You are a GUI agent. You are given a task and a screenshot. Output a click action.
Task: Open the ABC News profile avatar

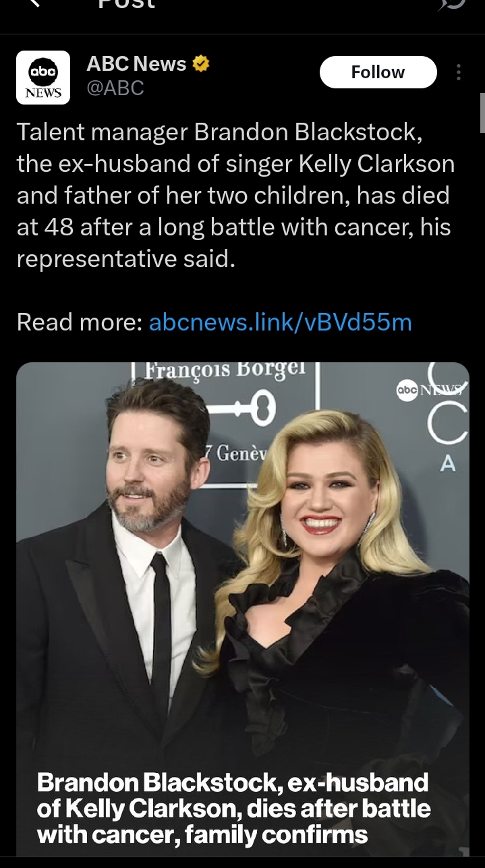[x=43, y=77]
